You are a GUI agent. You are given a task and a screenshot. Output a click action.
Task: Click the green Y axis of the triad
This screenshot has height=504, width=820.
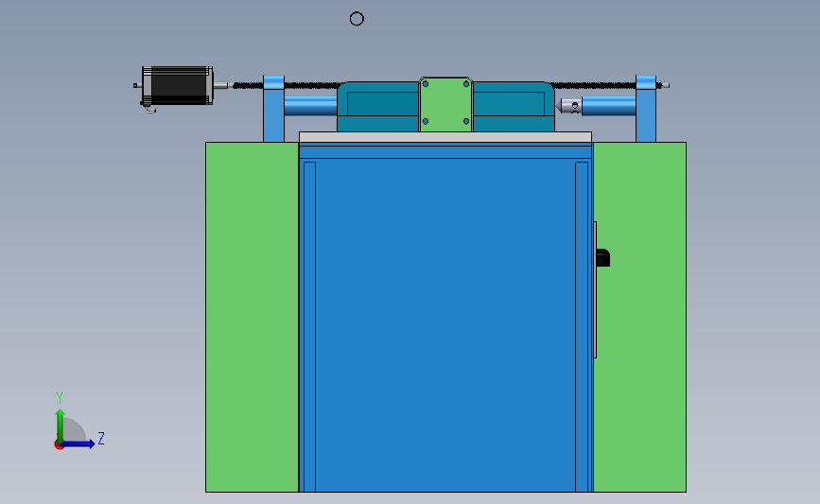pos(61,425)
